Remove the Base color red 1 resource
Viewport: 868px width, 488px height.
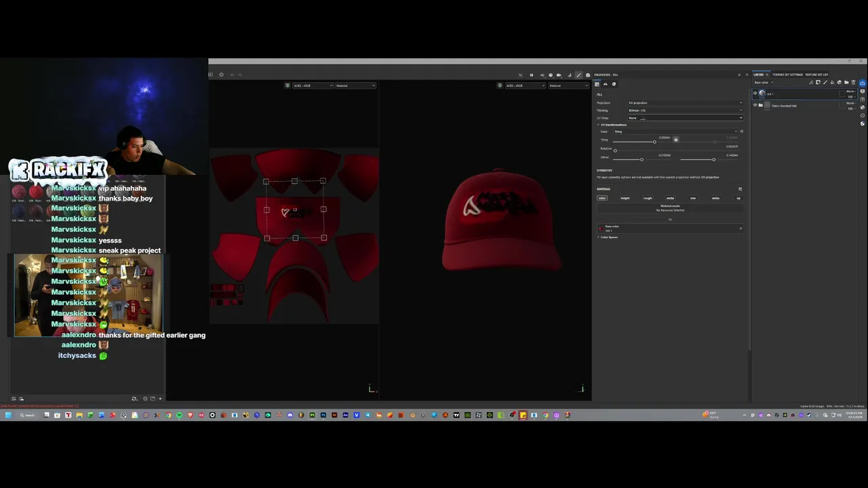point(741,228)
